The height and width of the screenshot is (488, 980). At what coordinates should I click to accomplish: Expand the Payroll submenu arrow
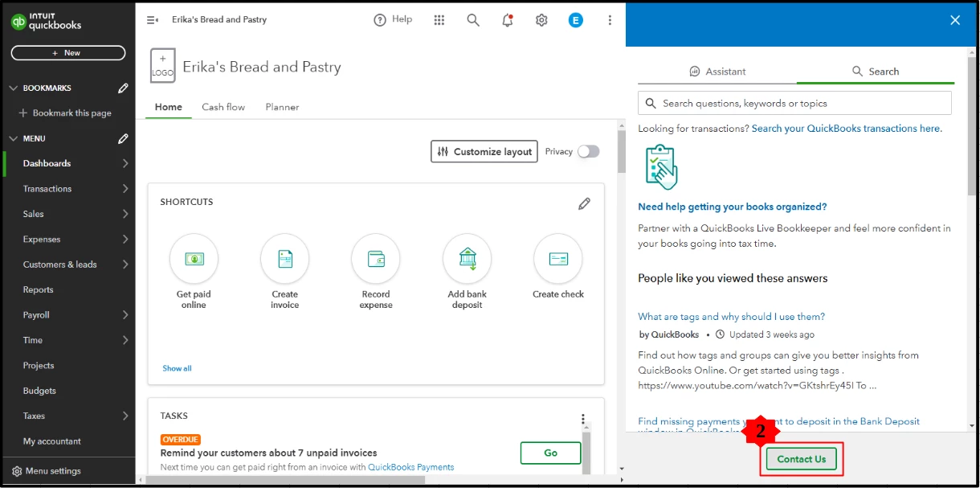coord(125,315)
